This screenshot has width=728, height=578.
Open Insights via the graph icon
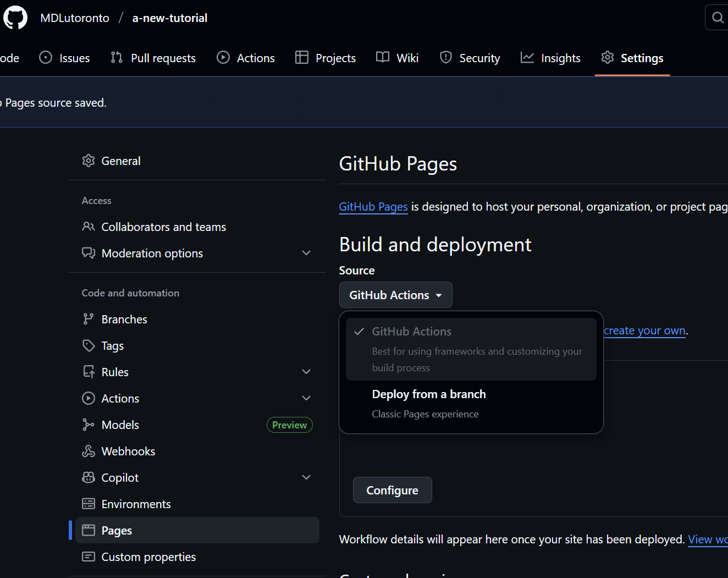click(528, 57)
